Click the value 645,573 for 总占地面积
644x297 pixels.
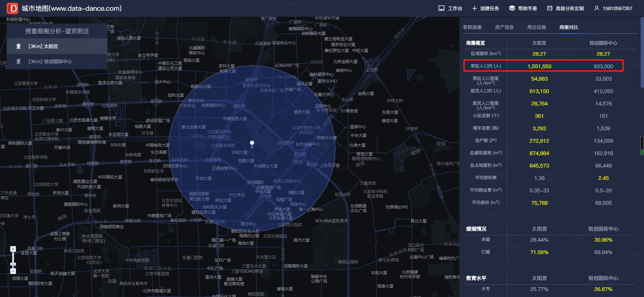pos(539,166)
